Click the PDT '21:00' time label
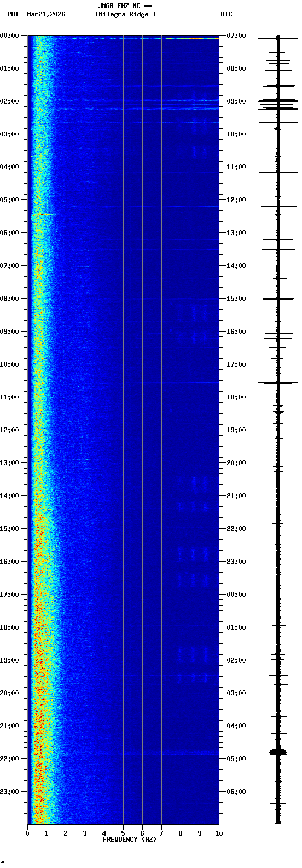Viewport: 302px width, 868px height. click(x=9, y=726)
